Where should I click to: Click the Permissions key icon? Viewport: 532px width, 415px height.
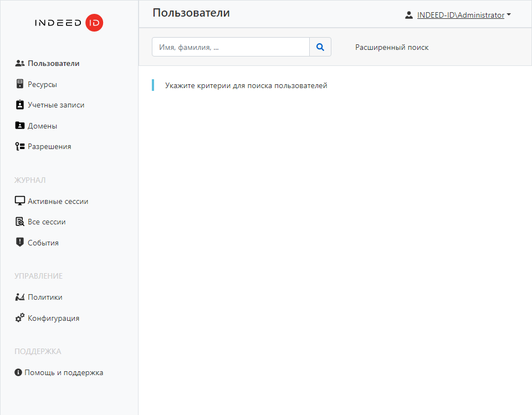coord(20,147)
